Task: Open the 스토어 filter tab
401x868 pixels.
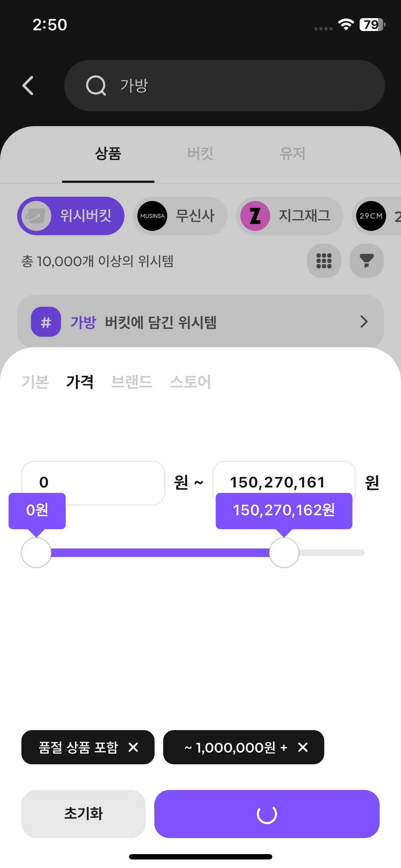Action: tap(190, 382)
